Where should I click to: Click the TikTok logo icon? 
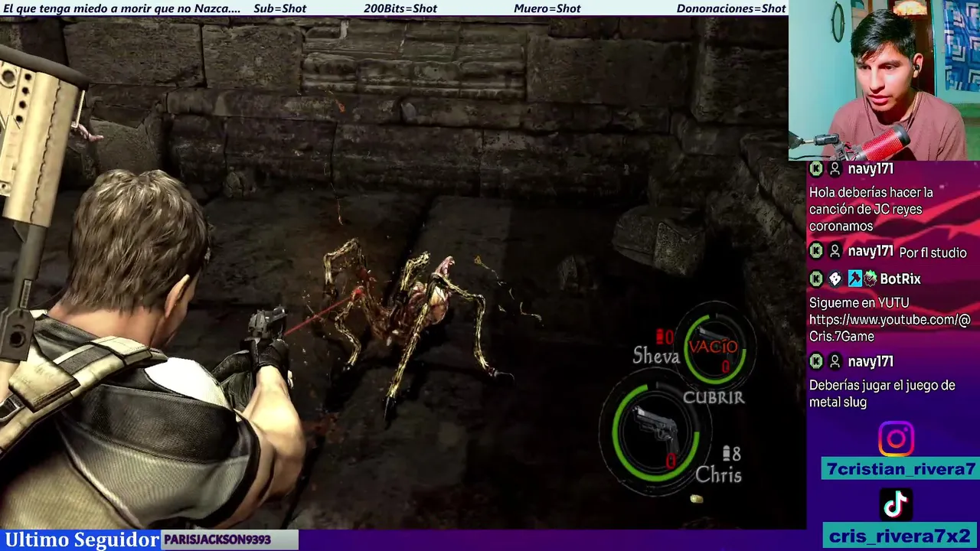(896, 505)
